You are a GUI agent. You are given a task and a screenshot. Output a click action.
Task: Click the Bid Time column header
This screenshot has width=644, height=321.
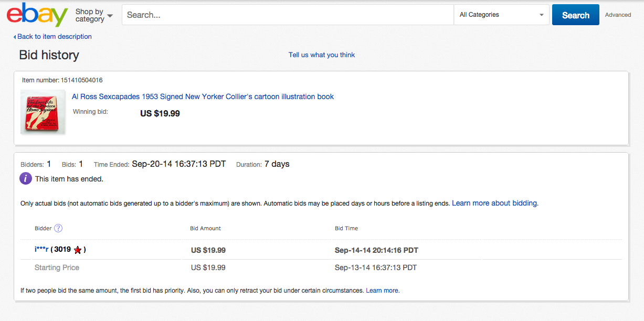346,228
